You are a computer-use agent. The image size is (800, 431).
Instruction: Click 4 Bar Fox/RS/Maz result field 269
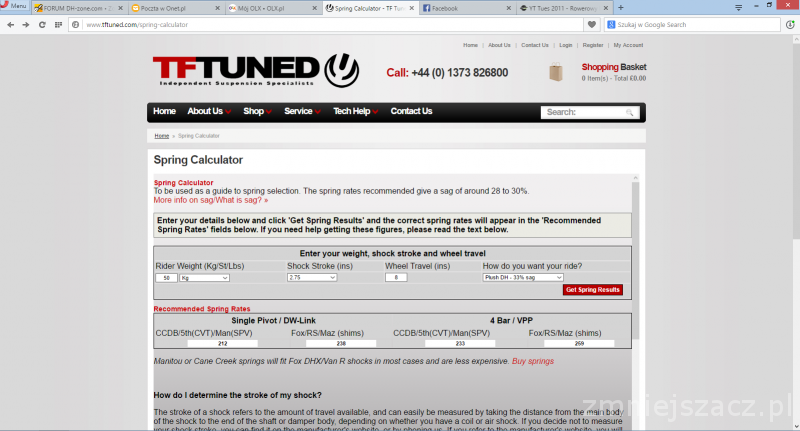tap(579, 344)
